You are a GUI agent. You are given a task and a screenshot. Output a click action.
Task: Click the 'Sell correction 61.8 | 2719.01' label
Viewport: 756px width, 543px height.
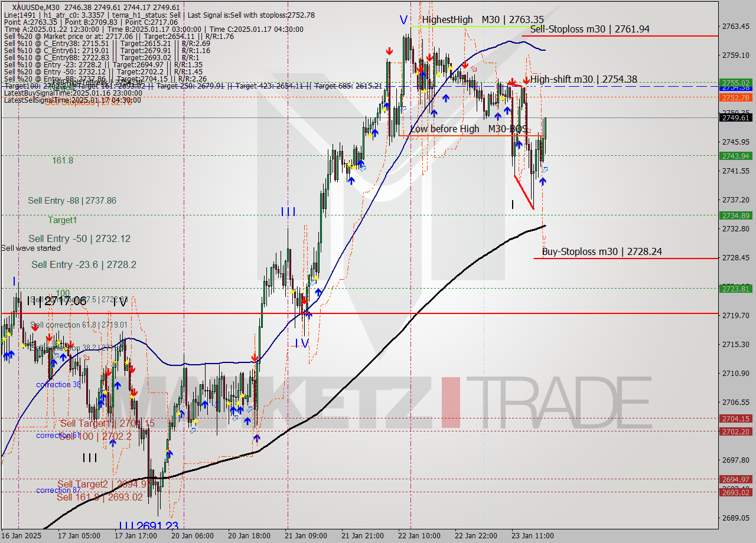click(79, 325)
